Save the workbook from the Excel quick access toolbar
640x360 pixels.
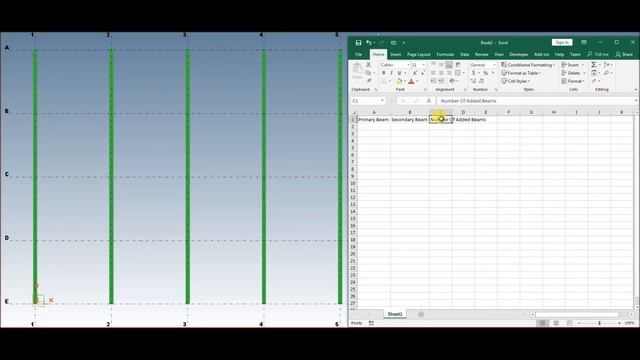point(358,43)
